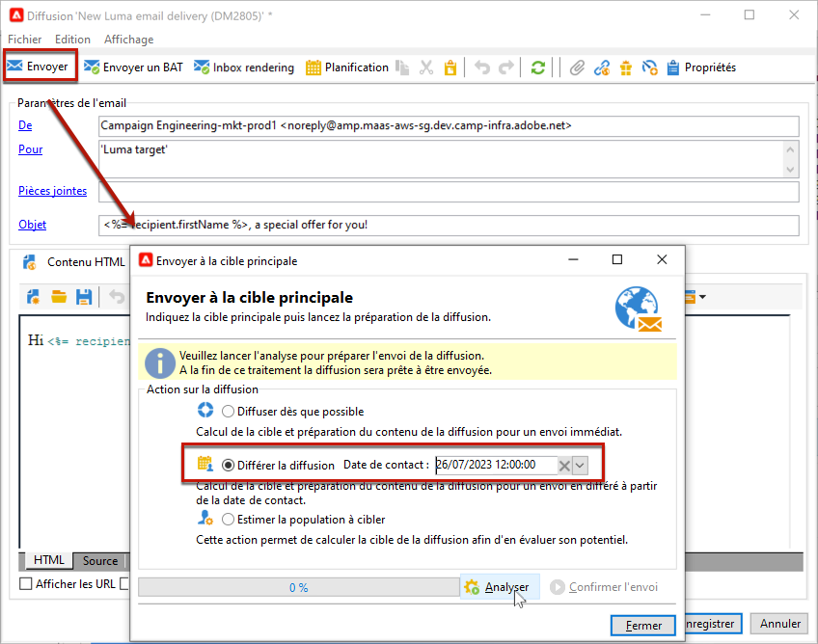Click the immediate delivery circular icon
The image size is (818, 644).
(x=205, y=410)
